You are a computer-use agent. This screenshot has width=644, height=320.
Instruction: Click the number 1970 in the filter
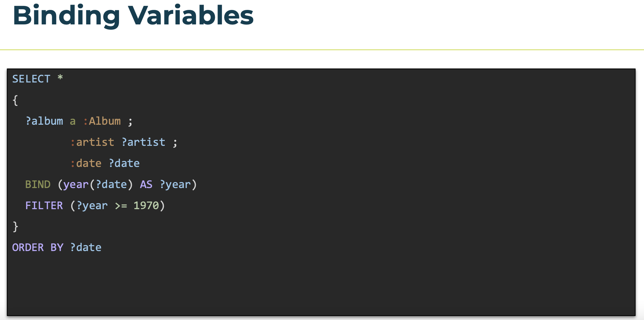pyautogui.click(x=146, y=206)
